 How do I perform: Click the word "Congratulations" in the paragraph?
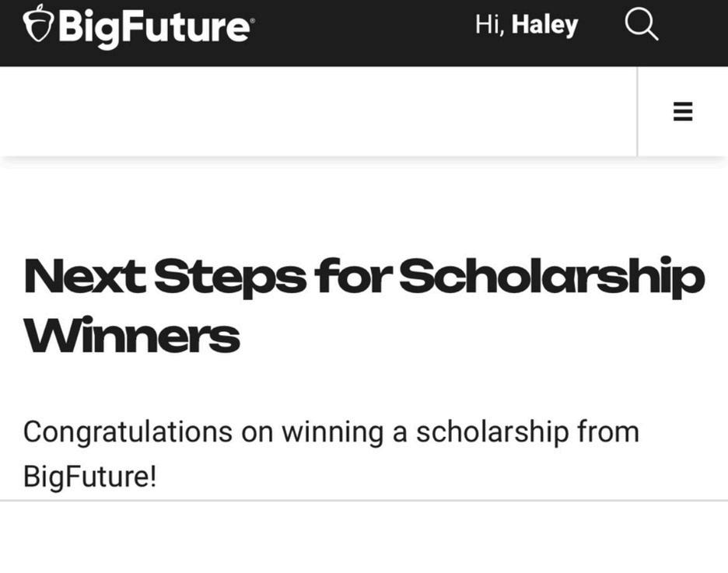click(x=128, y=432)
